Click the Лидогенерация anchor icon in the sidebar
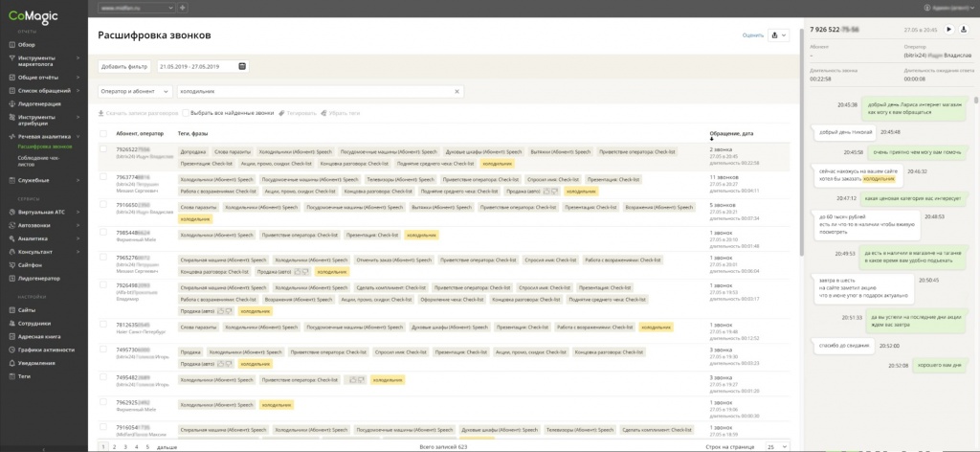This screenshot has height=452, width=980. (x=10, y=102)
